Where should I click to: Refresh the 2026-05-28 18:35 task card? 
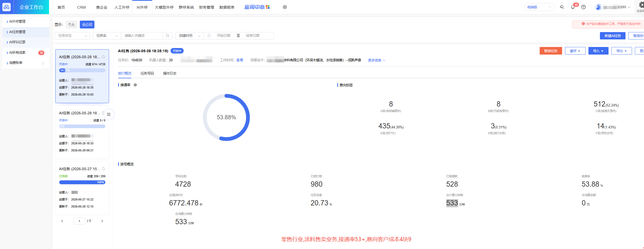[x=104, y=57]
